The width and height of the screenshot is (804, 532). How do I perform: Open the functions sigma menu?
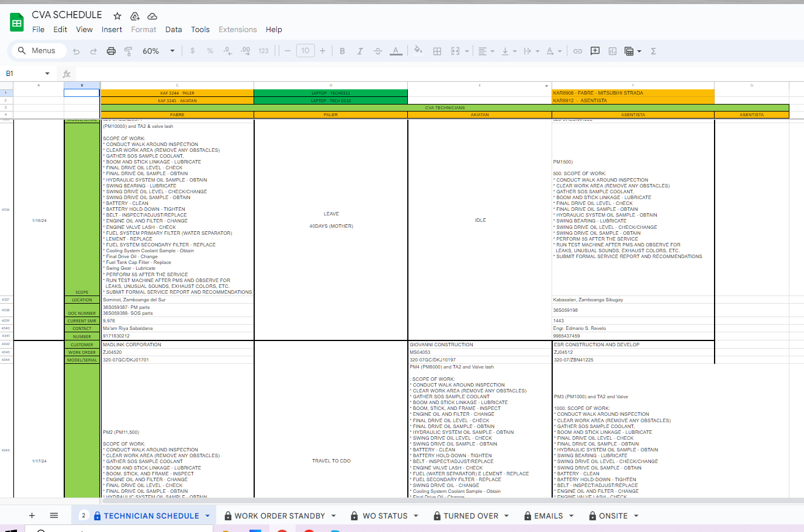[x=653, y=51]
